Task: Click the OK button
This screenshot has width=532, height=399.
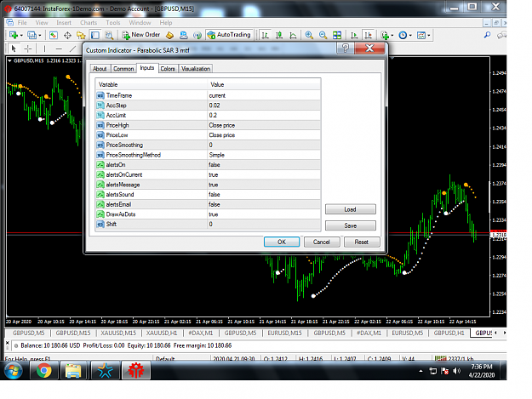Action: click(x=282, y=242)
